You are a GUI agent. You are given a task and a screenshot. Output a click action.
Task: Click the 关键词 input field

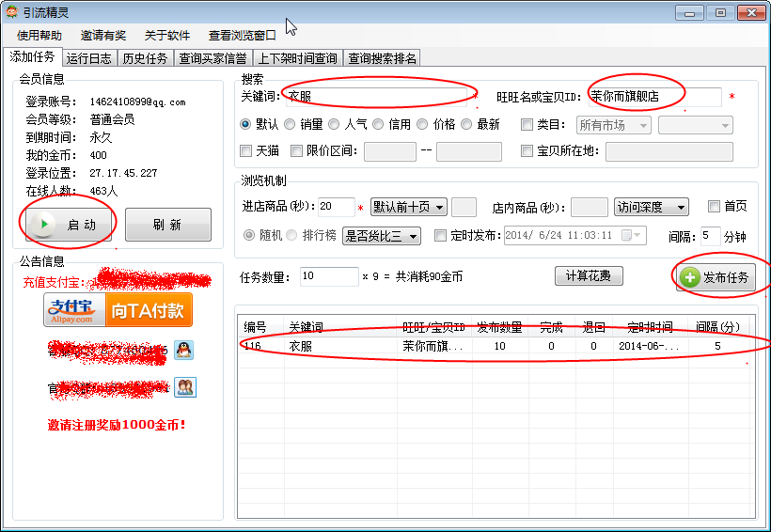pyautogui.click(x=377, y=97)
